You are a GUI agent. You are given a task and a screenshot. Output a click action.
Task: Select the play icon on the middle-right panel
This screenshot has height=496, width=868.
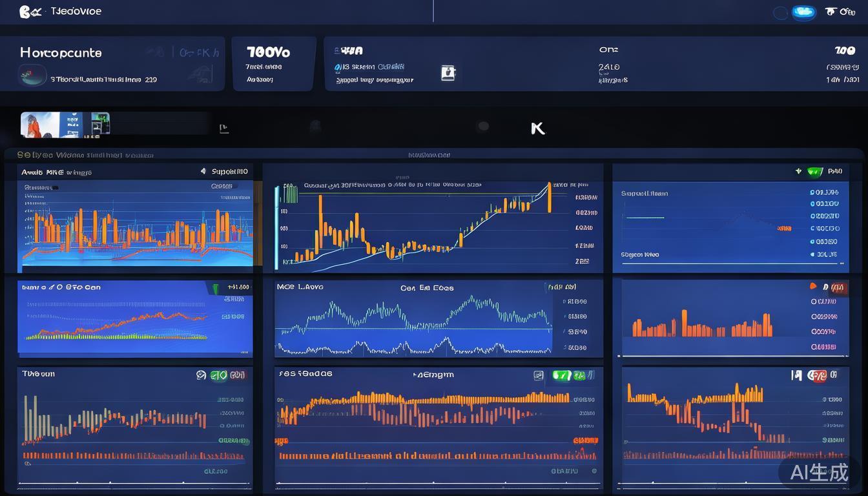[812, 286]
